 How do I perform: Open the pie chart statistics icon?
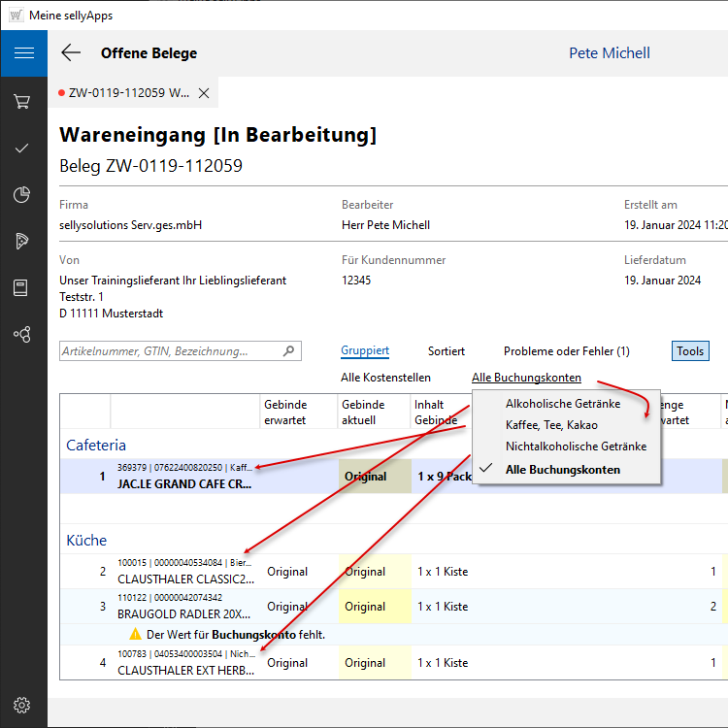click(x=22, y=195)
